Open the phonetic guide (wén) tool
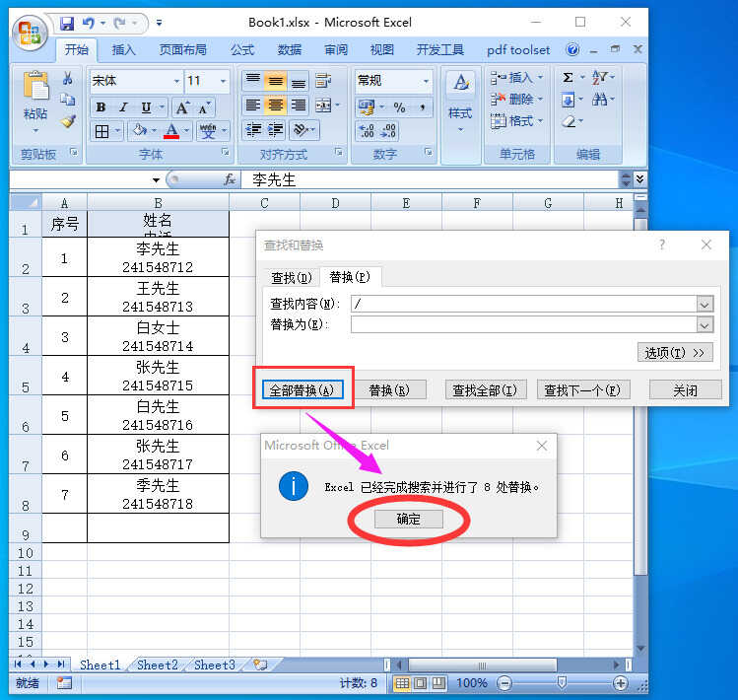Image resolution: width=738 pixels, height=700 pixels. 208,130
